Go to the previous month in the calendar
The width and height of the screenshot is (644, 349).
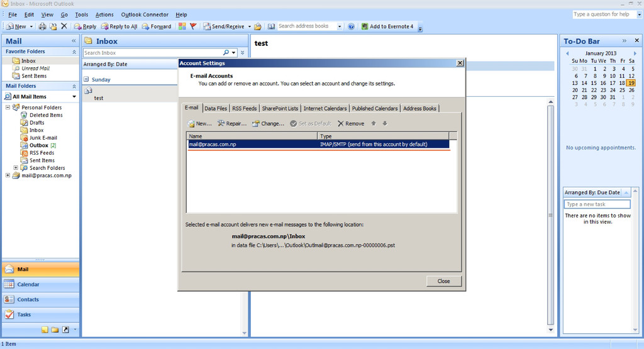point(568,53)
